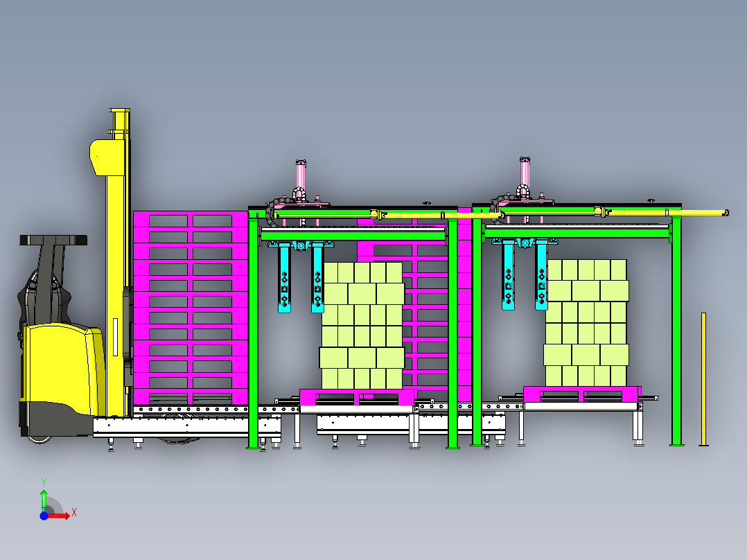Select the leftmost cyan gripper arm
The height and width of the screenshot is (560, 747).
(284, 278)
